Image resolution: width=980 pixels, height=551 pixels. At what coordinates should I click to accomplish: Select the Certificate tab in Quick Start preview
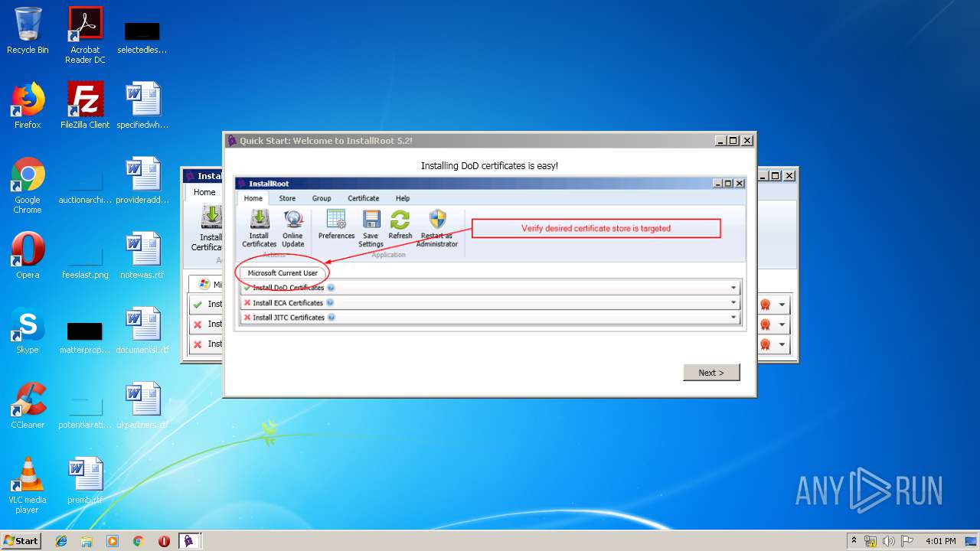[364, 198]
